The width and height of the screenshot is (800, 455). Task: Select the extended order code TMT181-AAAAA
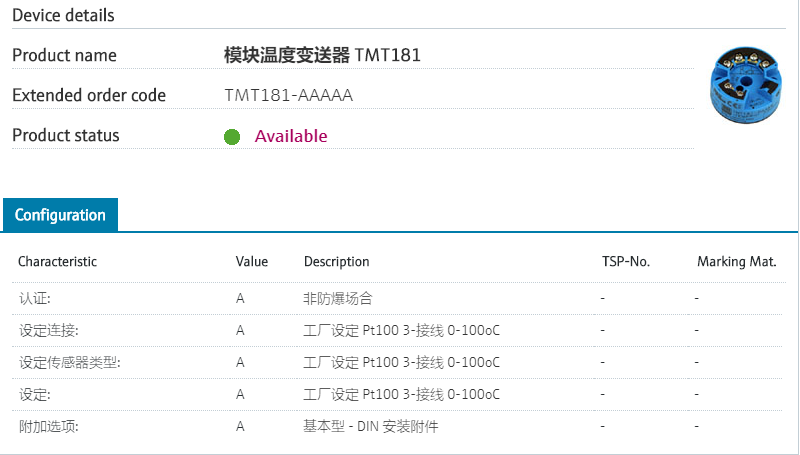click(289, 96)
